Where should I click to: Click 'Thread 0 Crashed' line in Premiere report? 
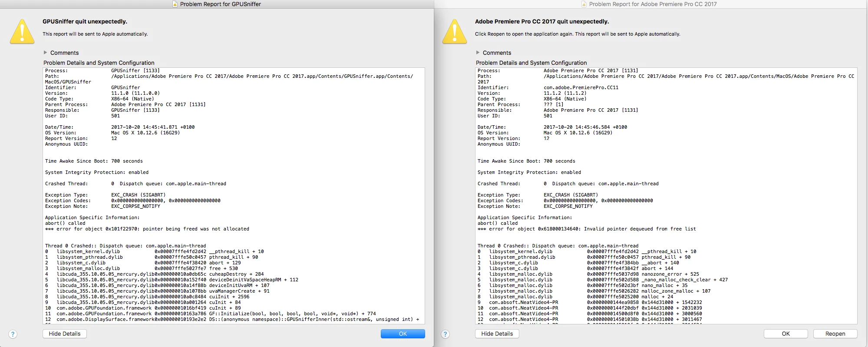tap(558, 246)
